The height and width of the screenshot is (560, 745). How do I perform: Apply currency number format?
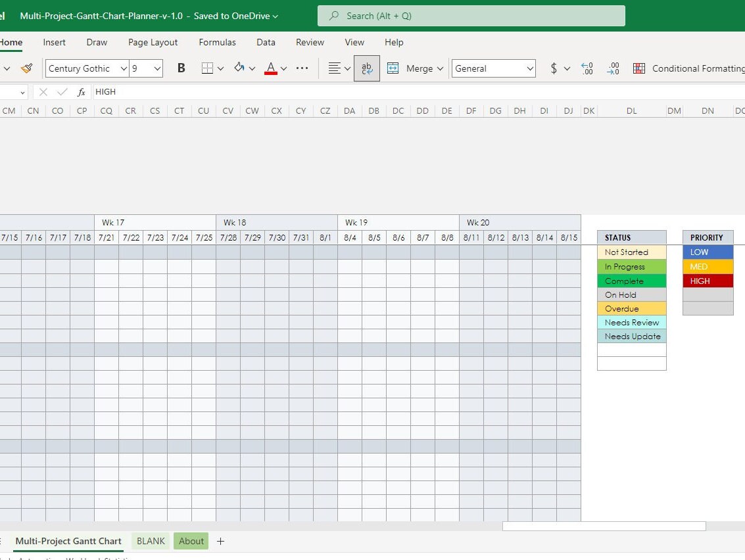(x=554, y=68)
